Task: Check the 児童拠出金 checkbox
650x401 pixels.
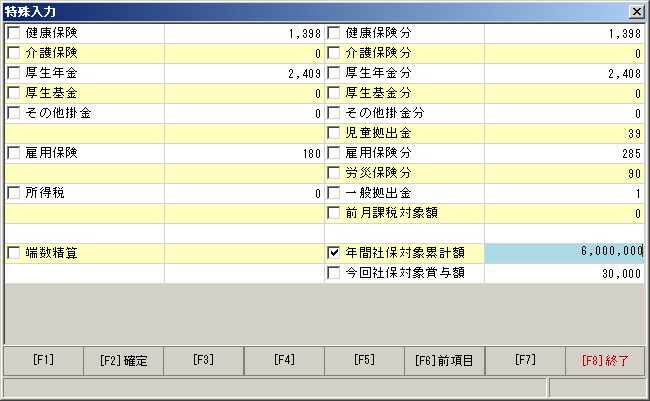Action: (334, 133)
